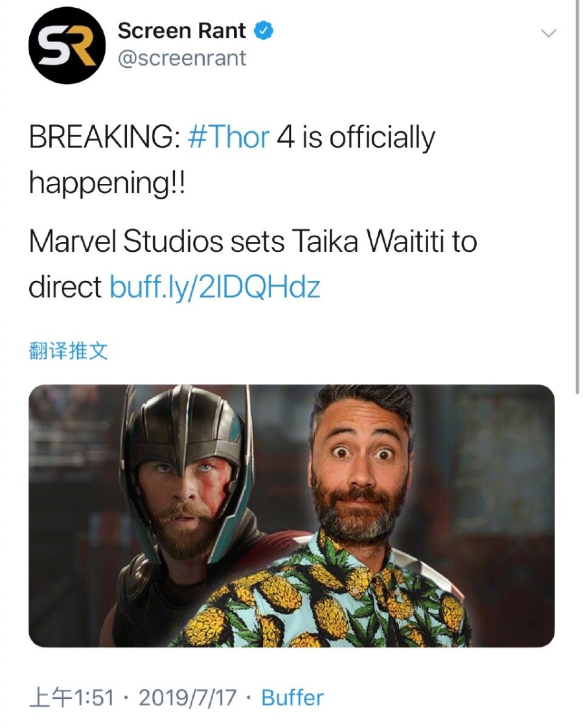Click the 'happening!!' text line
This screenshot has height=728, width=583.
[107, 183]
